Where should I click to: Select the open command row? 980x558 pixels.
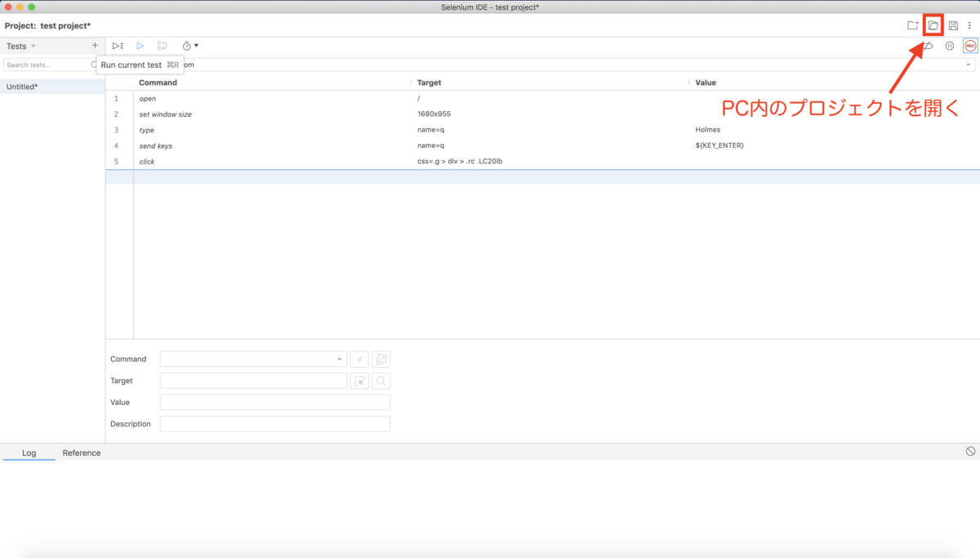coord(542,98)
